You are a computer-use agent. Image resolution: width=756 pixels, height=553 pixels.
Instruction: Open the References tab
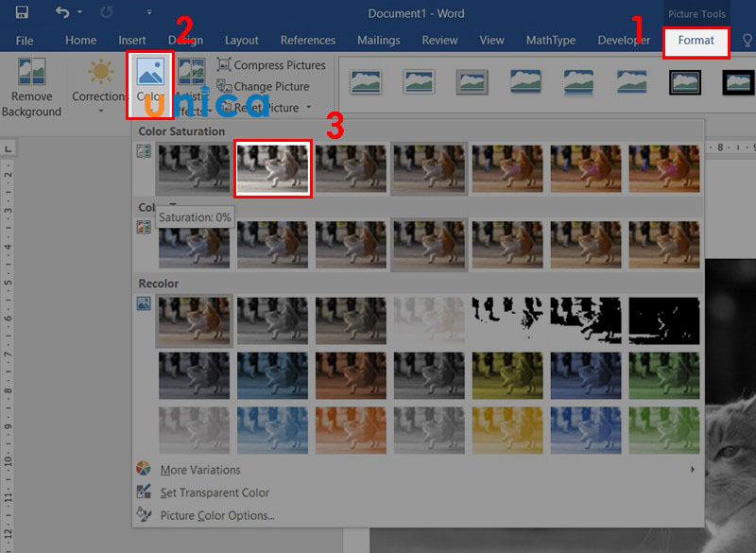pos(308,40)
